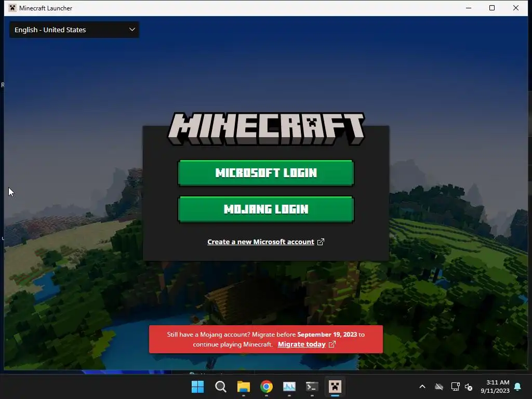532x399 pixels.
Task: Click the Minecraft logo
Action: click(266, 129)
